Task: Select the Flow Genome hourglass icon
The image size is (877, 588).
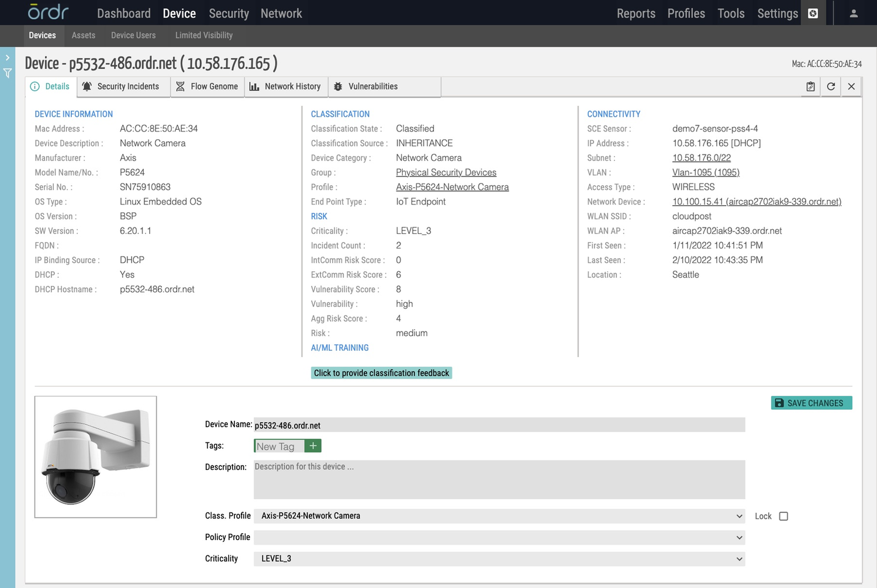Action: click(x=179, y=87)
